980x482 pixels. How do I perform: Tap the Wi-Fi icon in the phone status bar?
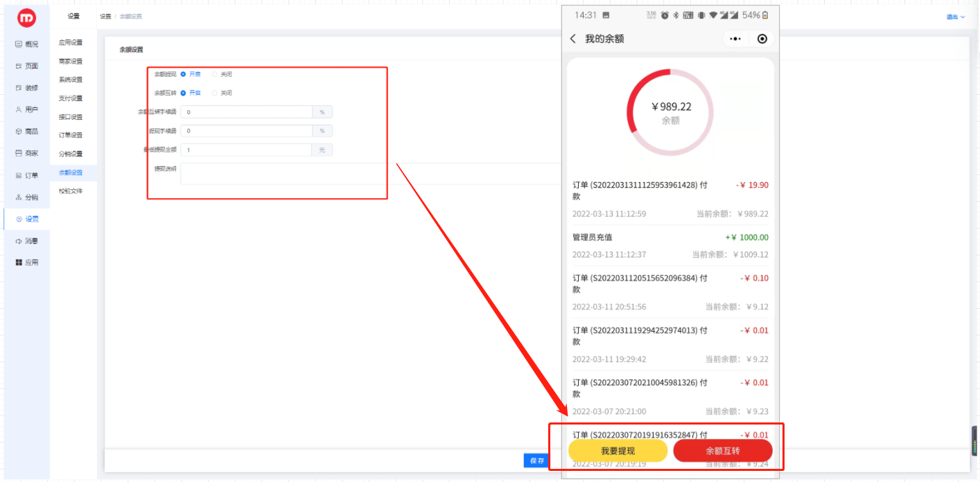tap(713, 15)
